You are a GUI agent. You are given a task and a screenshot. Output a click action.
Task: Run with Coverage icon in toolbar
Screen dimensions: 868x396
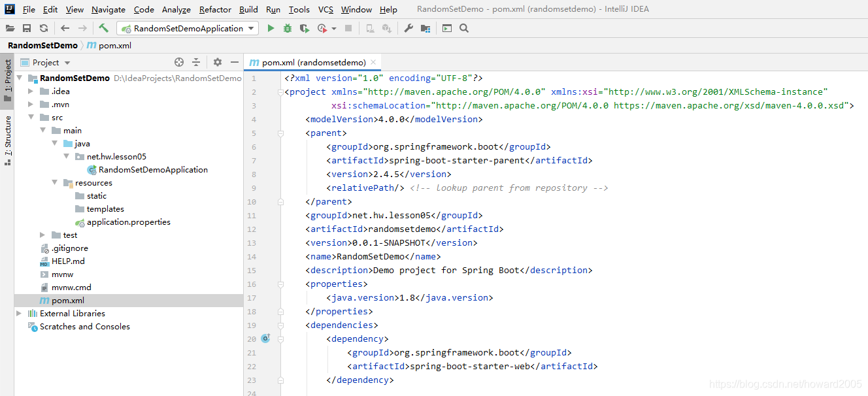(x=305, y=28)
